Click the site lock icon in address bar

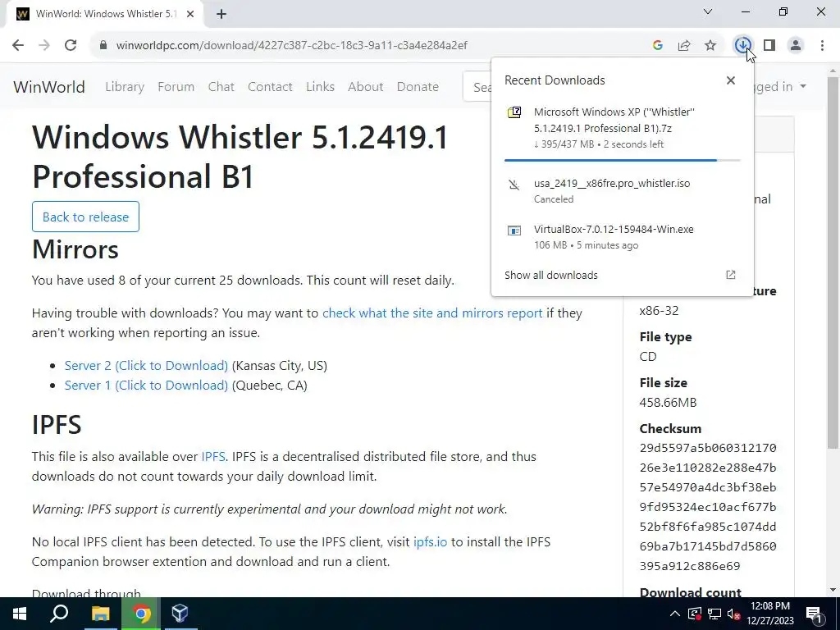tap(103, 45)
